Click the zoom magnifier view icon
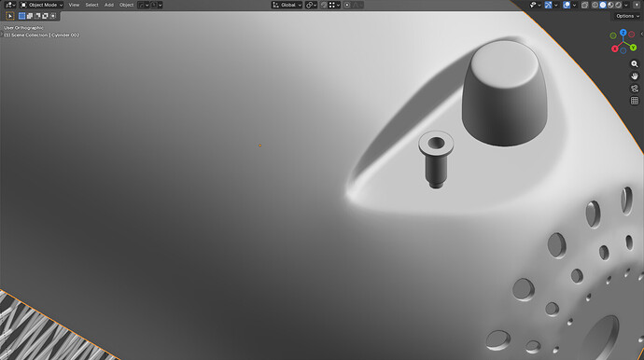This screenshot has width=644, height=360. [635, 64]
